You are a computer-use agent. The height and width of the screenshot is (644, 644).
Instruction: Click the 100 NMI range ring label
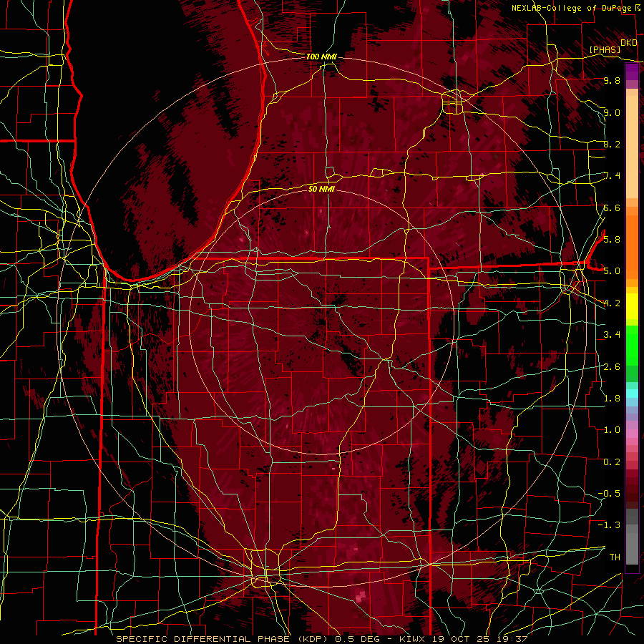[x=321, y=57]
